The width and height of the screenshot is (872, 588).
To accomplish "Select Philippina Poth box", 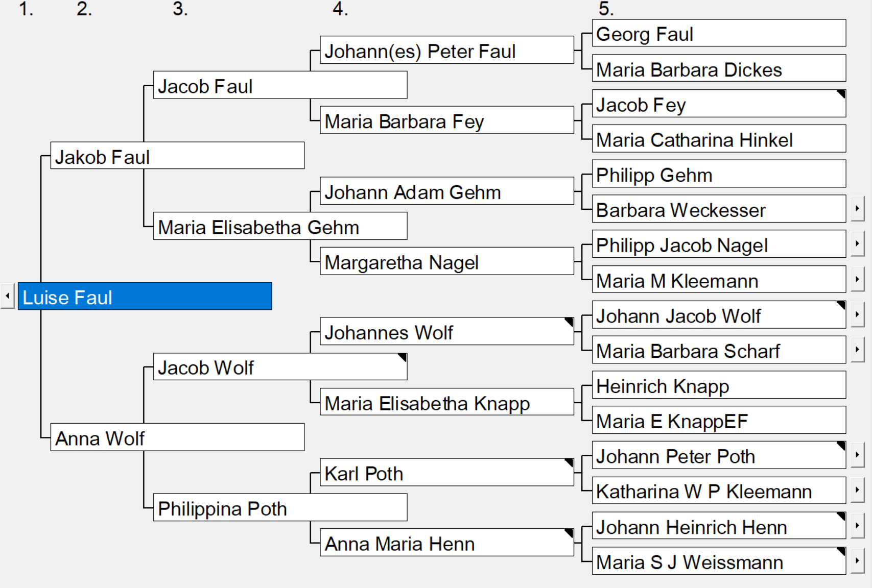I will point(280,507).
